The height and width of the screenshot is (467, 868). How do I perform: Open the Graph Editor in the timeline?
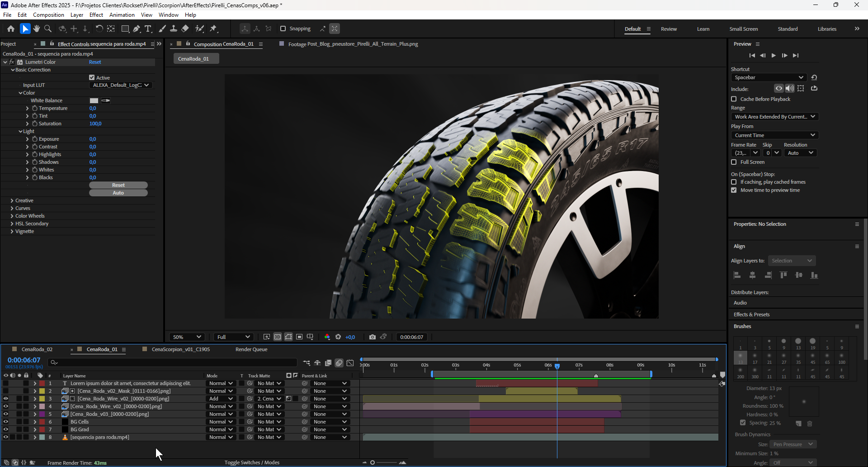click(x=350, y=362)
